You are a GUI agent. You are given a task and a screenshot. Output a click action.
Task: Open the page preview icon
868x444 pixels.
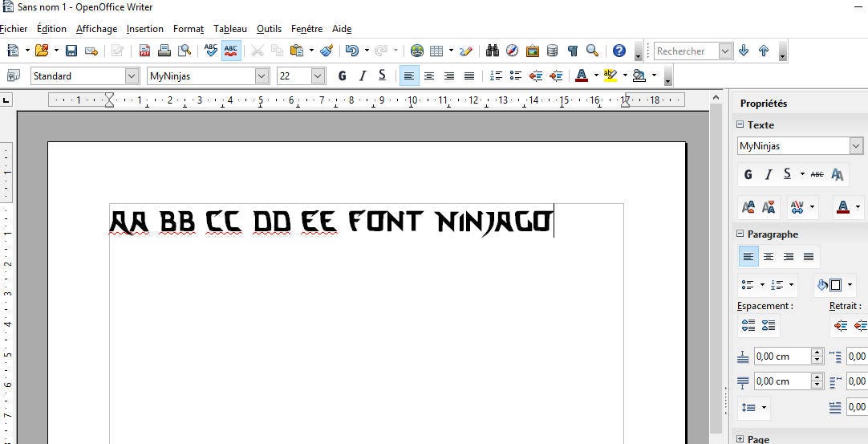(x=184, y=51)
